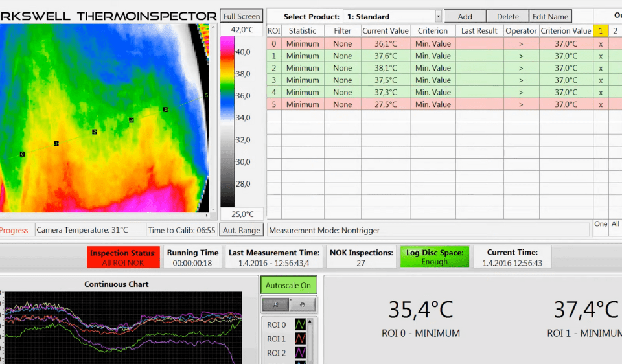Screen dimensions: 622x364
Task: Toggle output 1 x mark for ROI 2
Action: (x=601, y=68)
